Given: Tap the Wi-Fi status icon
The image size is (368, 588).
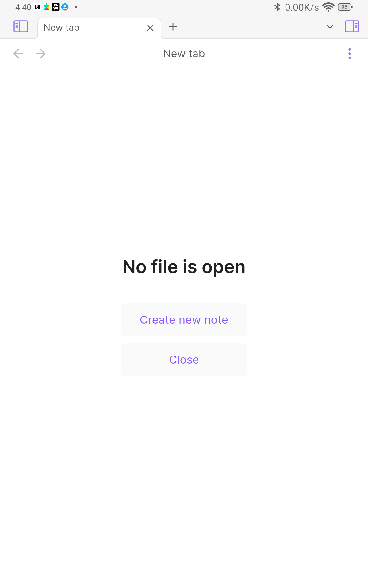Looking at the screenshot, I should [x=328, y=7].
